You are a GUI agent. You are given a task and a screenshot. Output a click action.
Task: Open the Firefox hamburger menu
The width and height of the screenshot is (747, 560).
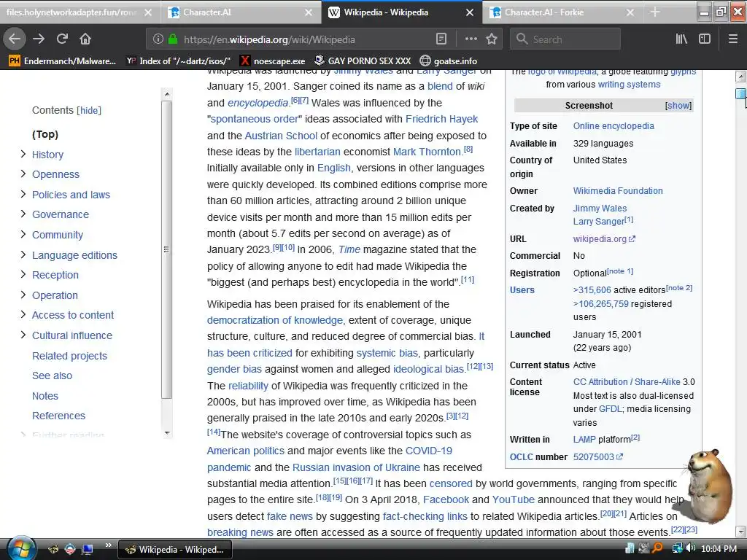click(732, 39)
